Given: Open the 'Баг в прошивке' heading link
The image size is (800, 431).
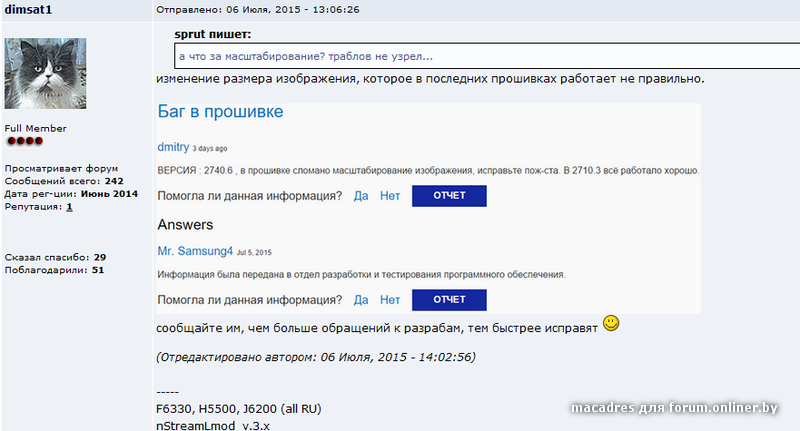Looking at the screenshot, I should 220,112.
